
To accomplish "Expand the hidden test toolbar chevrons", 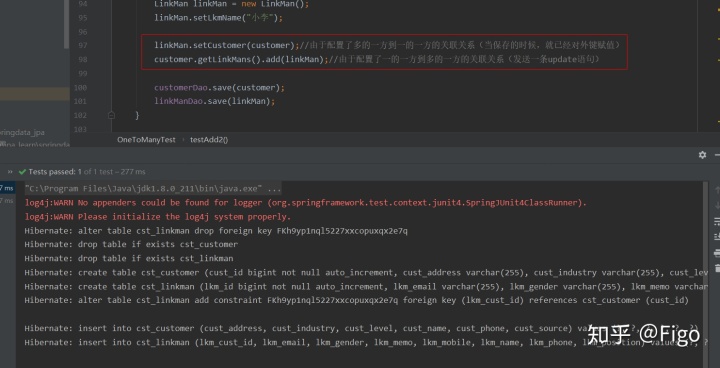I will pos(10,172).
